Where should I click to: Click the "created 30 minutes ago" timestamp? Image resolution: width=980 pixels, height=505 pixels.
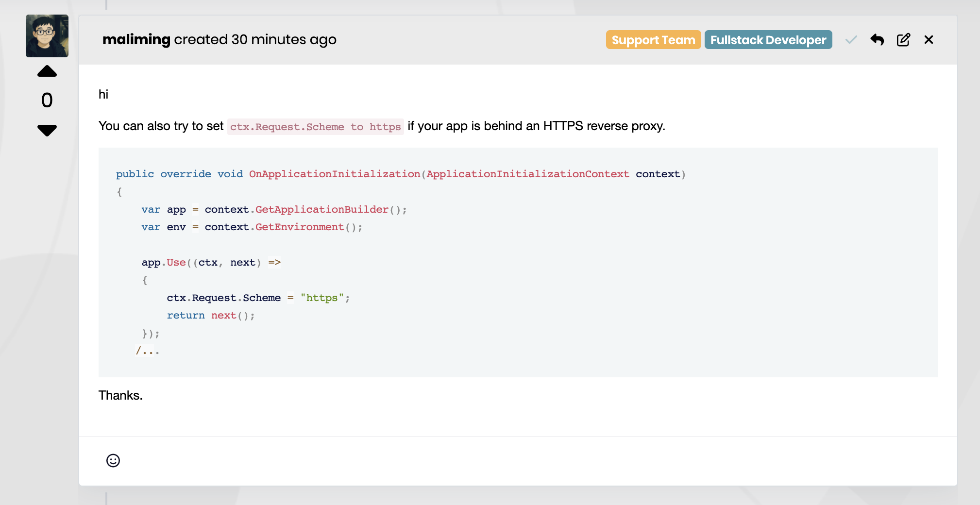(x=255, y=39)
